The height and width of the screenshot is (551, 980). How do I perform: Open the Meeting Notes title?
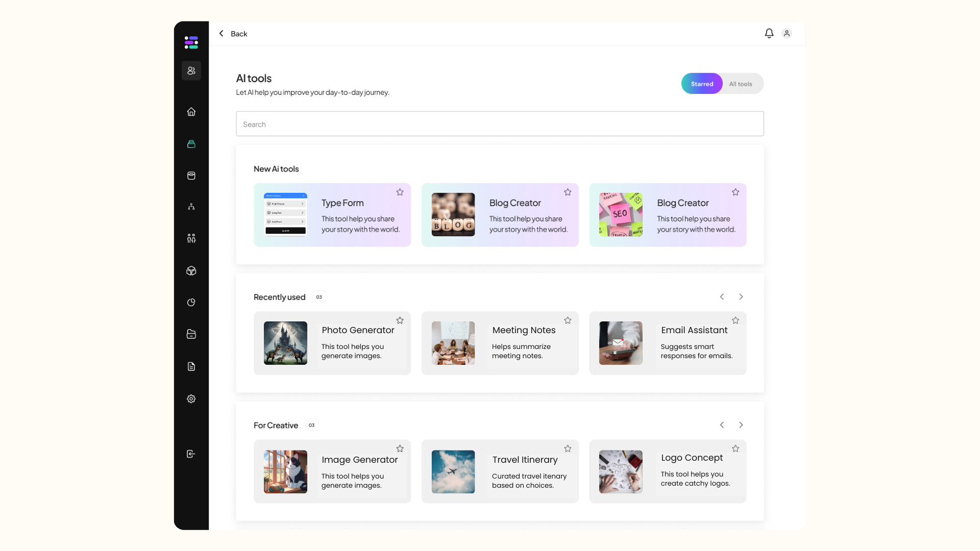[x=524, y=330]
